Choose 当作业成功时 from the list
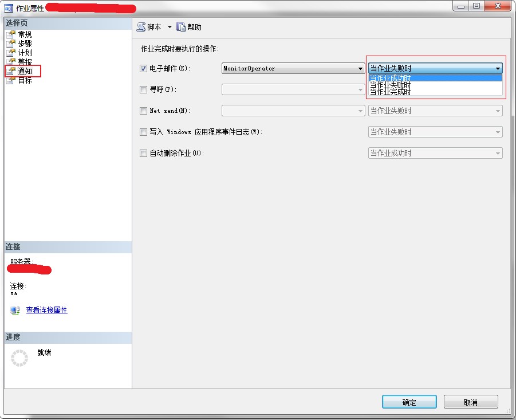This screenshot has width=516, height=420. click(x=435, y=78)
